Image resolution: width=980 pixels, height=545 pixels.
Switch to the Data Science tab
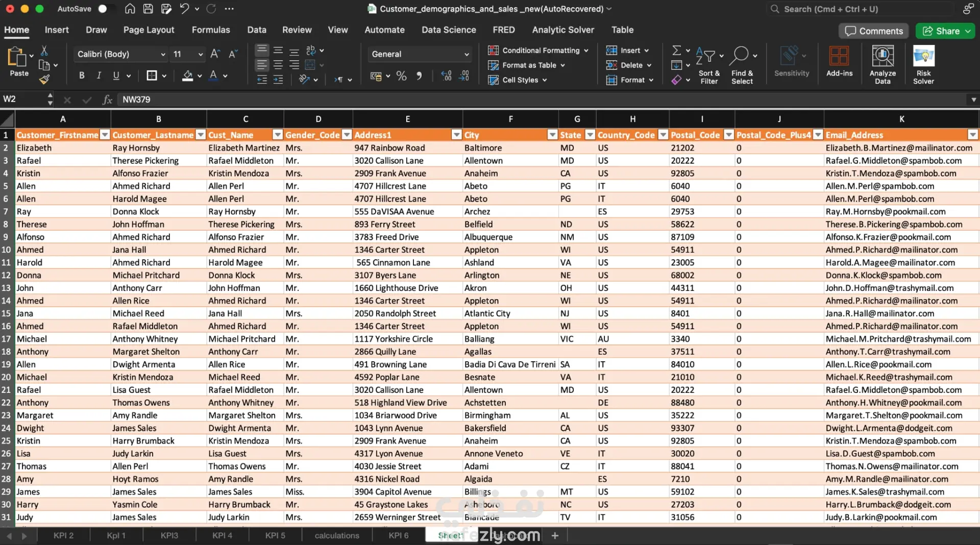click(449, 30)
